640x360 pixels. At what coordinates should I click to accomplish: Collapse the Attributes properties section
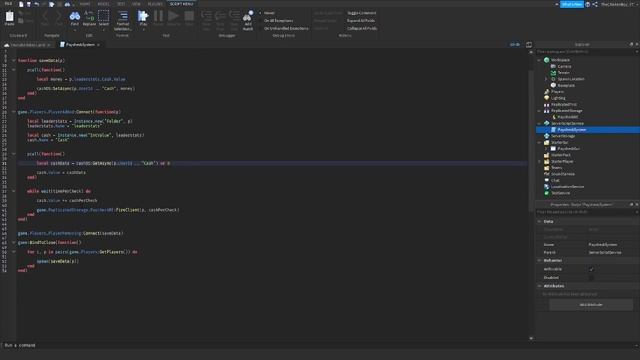(x=540, y=286)
